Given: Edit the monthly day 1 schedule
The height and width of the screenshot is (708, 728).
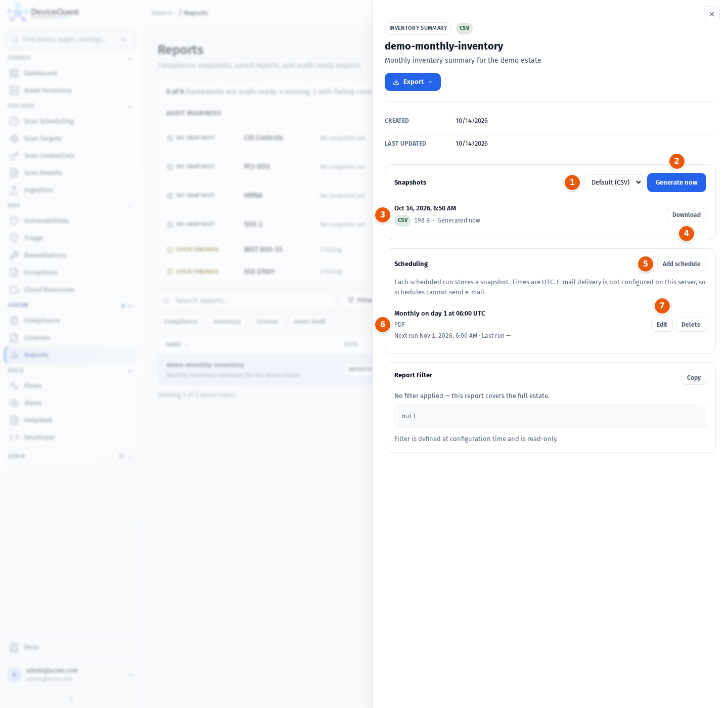Looking at the screenshot, I should [x=662, y=325].
